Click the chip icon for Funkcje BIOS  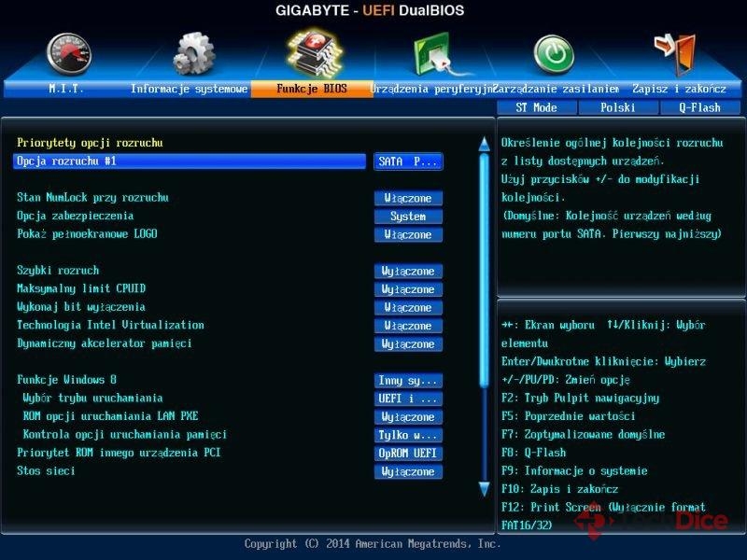point(315,53)
